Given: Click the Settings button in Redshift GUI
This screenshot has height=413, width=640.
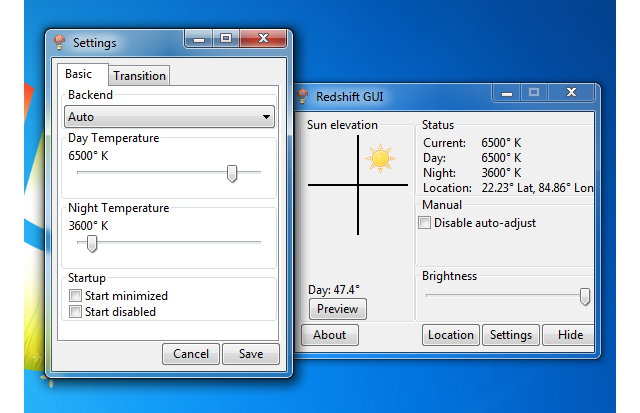Looking at the screenshot, I should click(511, 335).
